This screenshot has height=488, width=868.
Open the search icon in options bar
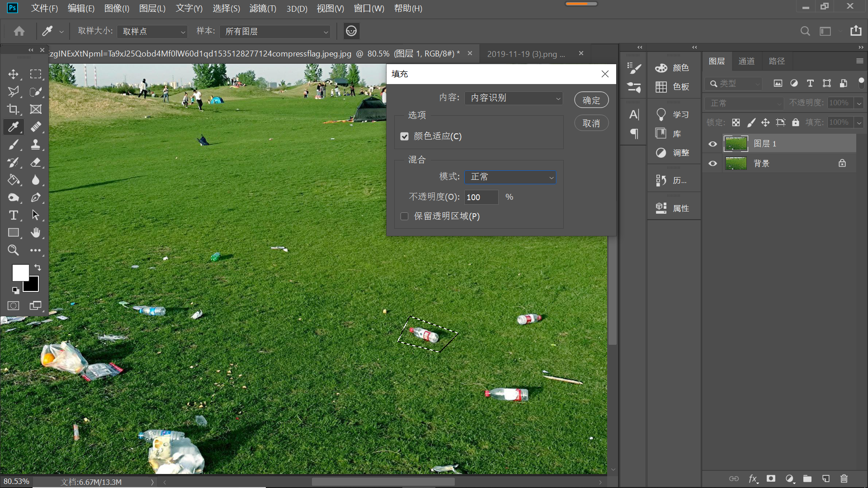[805, 31]
